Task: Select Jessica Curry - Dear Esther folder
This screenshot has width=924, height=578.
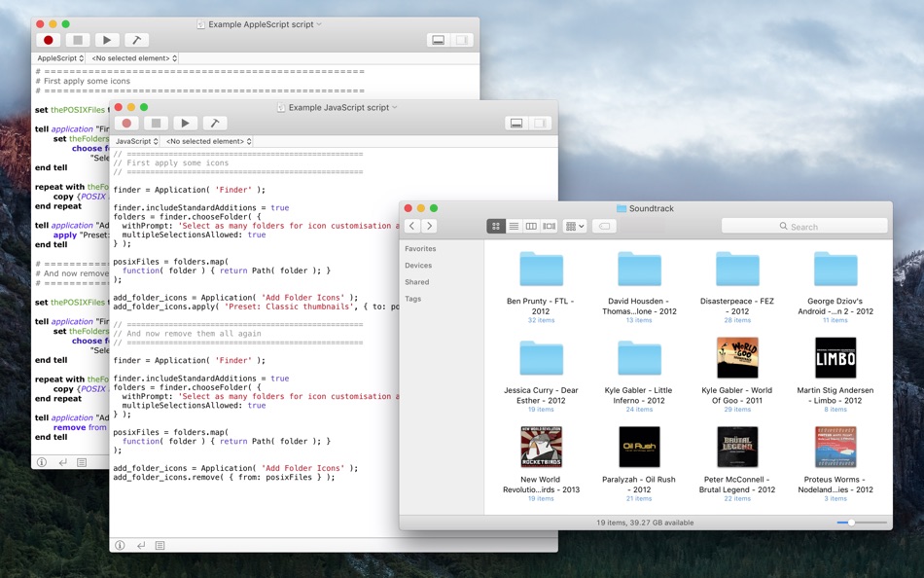Action: 541,359
